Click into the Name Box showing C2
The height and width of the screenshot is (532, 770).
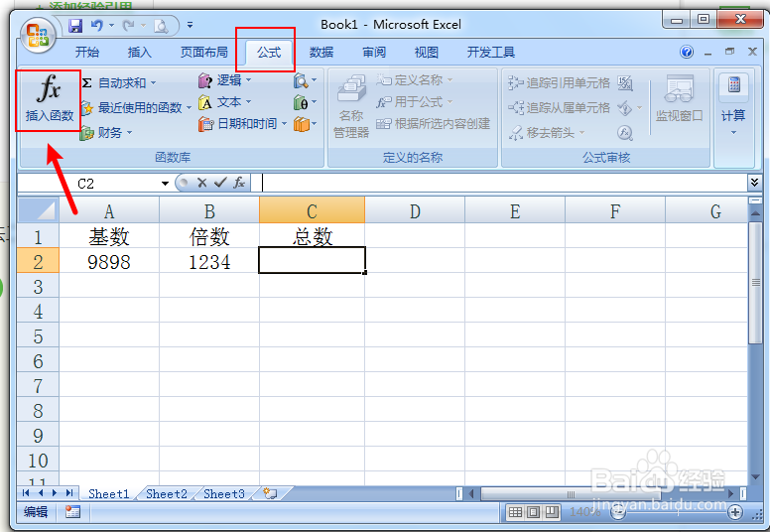pyautogui.click(x=88, y=184)
